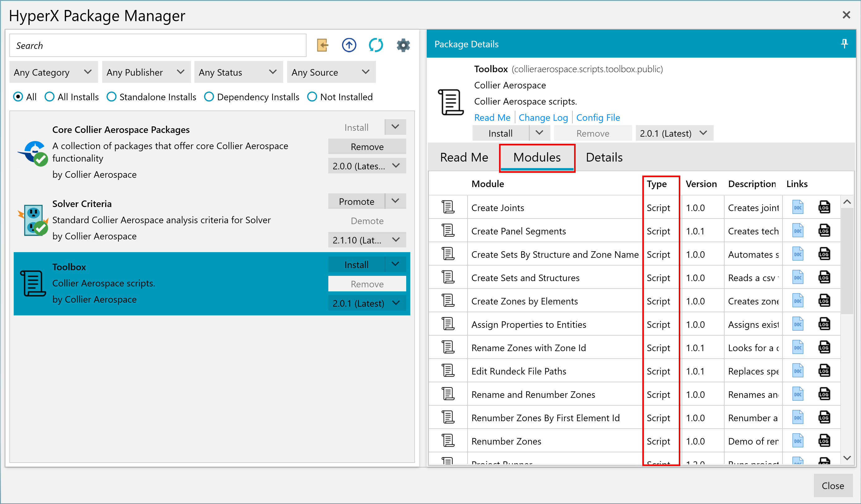Viewport: 861px width, 504px height.
Task: Open the Any Status filter dropdown
Action: click(x=239, y=72)
